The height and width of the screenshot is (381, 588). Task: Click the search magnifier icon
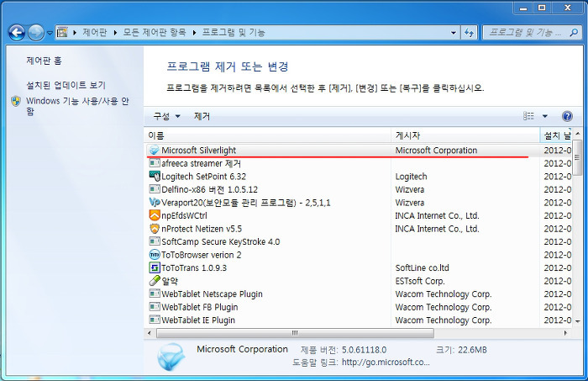pos(574,33)
